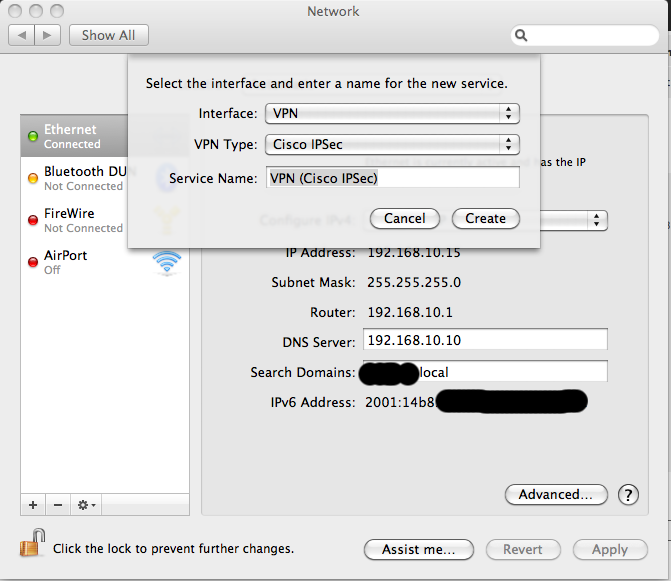Click the Show All button

109,35
